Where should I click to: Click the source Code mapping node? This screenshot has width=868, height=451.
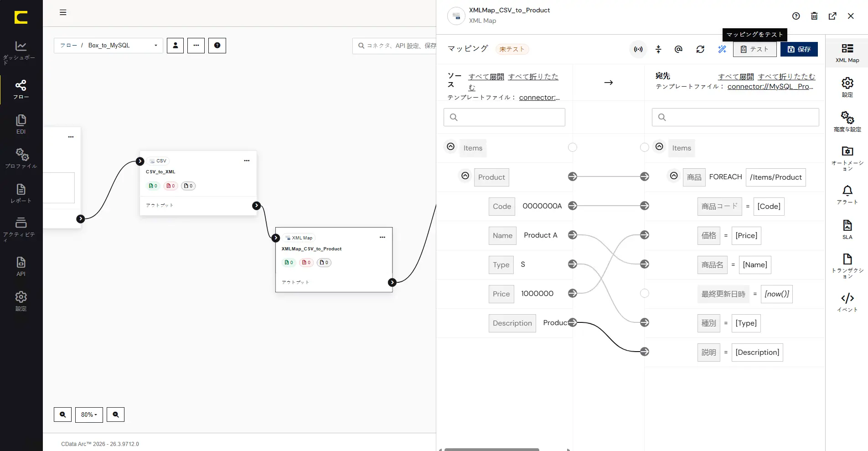pyautogui.click(x=573, y=206)
